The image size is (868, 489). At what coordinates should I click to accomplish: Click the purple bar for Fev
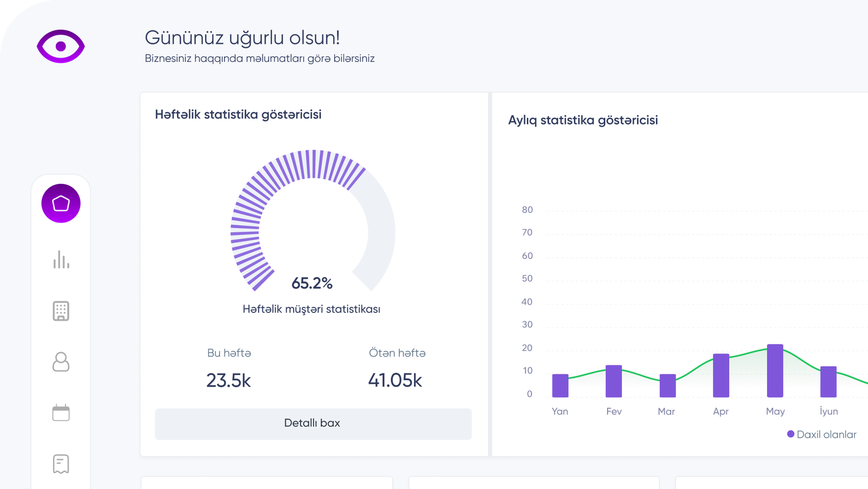(x=614, y=381)
